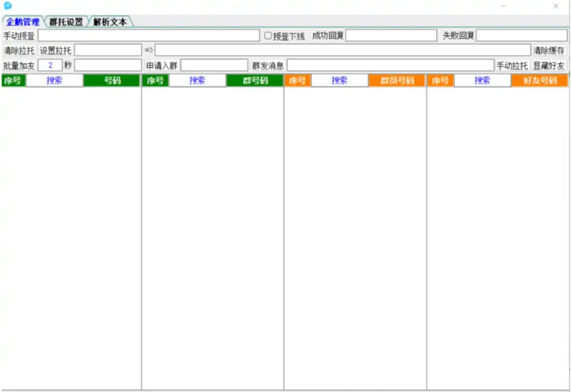Click the 设置拉托 input field
571x392 pixels.
coord(108,51)
